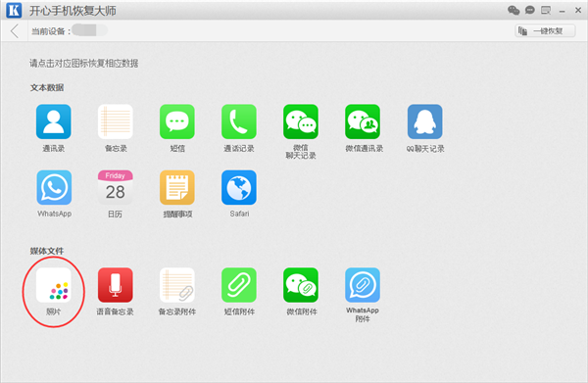Click the circled 照片 photos icon
This screenshot has width=588, height=383.
(x=53, y=285)
